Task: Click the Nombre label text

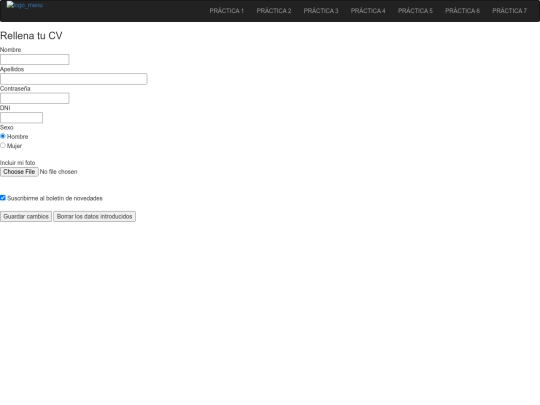Action: 10,50
